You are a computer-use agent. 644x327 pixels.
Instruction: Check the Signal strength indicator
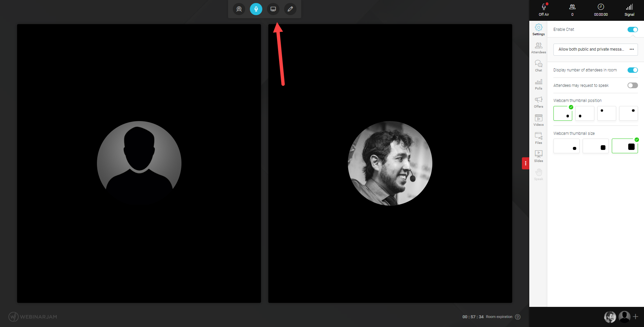click(629, 10)
